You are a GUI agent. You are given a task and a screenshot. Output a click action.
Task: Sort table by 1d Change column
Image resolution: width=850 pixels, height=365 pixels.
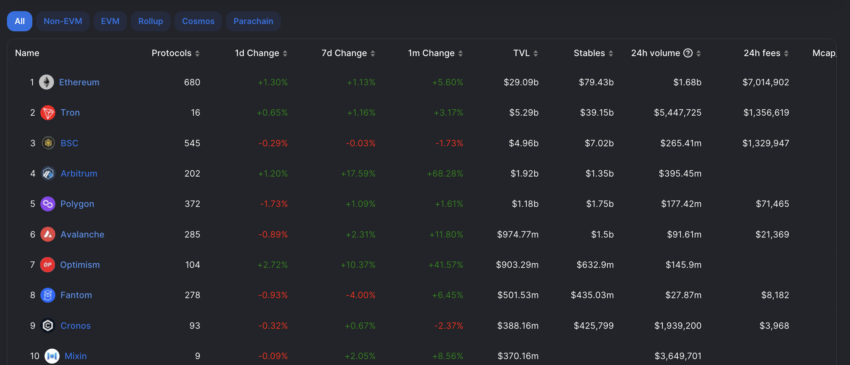point(261,53)
